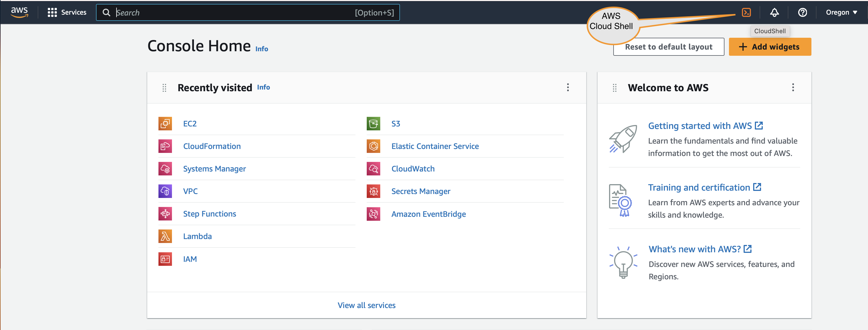
Task: Open the S3 link
Action: [x=396, y=124]
